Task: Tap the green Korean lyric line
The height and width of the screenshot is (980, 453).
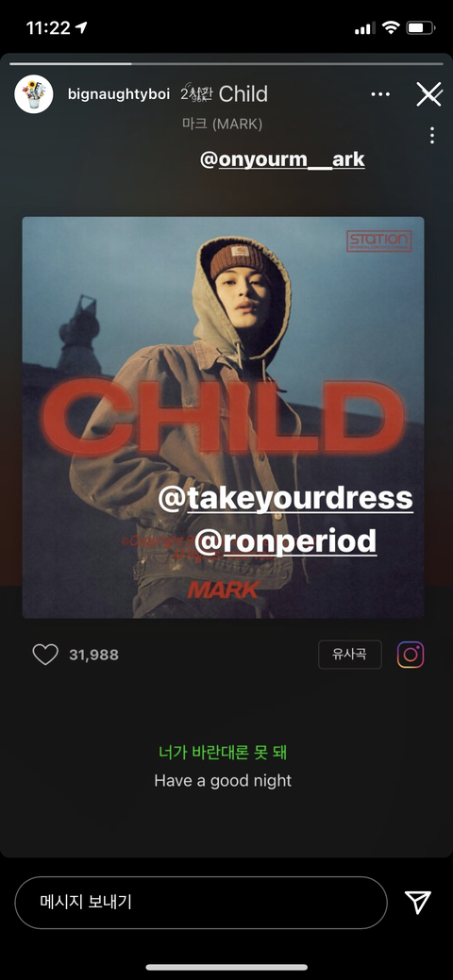Action: pyautogui.click(x=223, y=752)
